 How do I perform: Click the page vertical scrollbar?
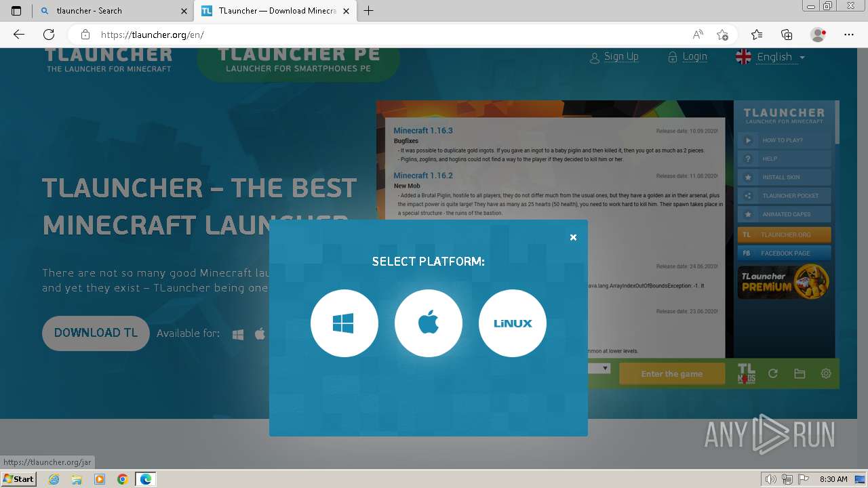click(863, 258)
